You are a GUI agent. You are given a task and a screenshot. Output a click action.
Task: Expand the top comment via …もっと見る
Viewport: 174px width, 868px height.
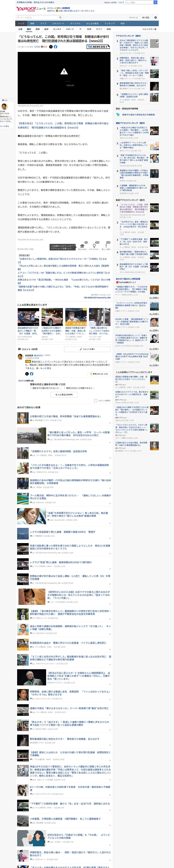[x=46, y=368]
